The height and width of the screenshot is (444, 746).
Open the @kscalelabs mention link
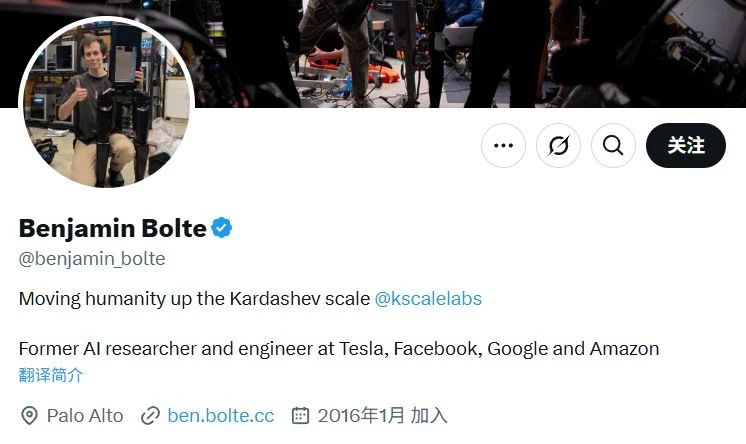428,299
